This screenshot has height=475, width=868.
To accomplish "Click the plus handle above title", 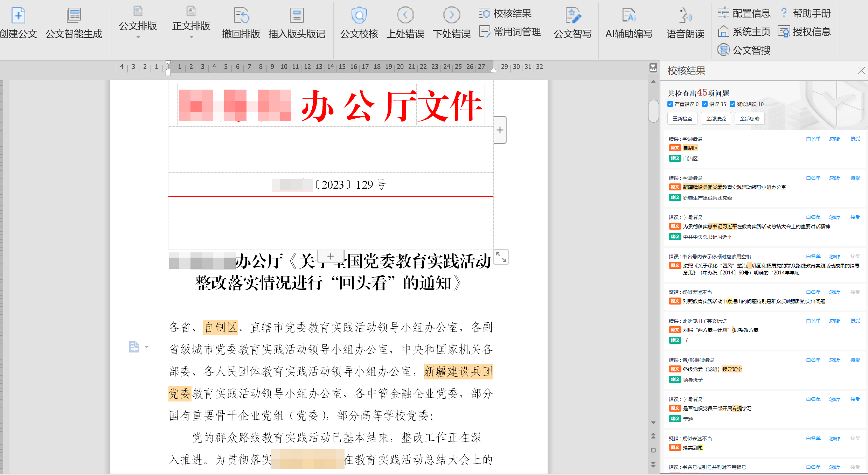I will pos(331,256).
